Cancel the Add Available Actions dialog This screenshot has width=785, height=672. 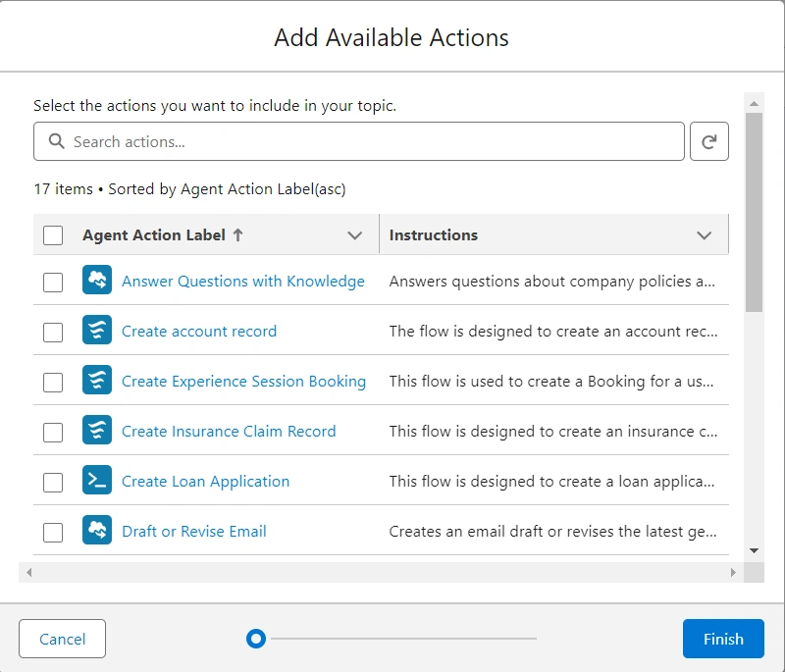tap(62, 639)
